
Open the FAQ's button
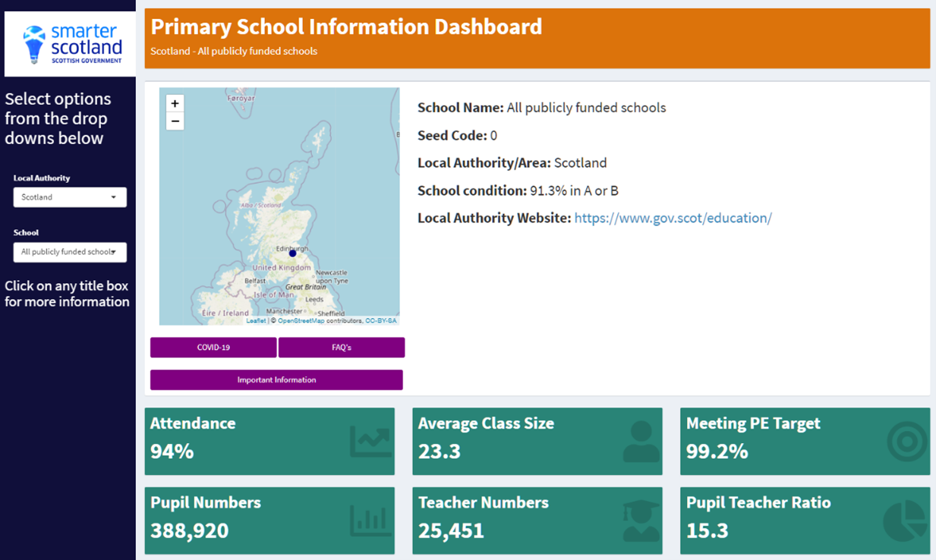(342, 348)
